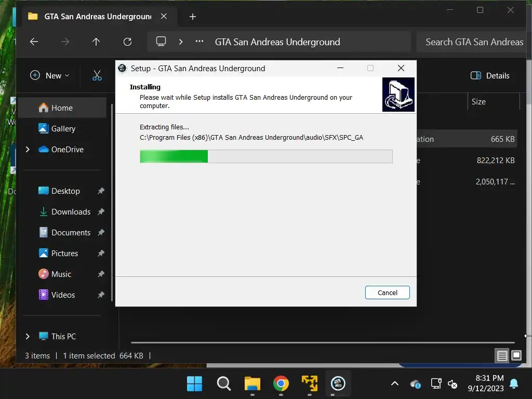
Task: Select the 2,050,117 KB file row
Action: pyautogui.click(x=467, y=181)
